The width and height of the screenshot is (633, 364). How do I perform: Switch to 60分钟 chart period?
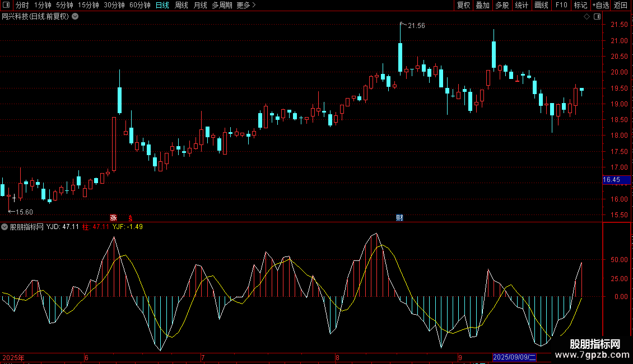[139, 5]
